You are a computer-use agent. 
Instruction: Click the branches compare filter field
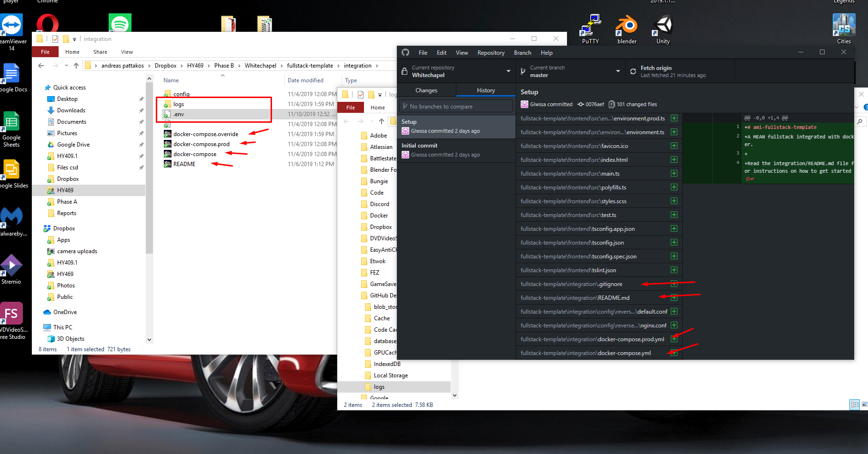coord(456,106)
